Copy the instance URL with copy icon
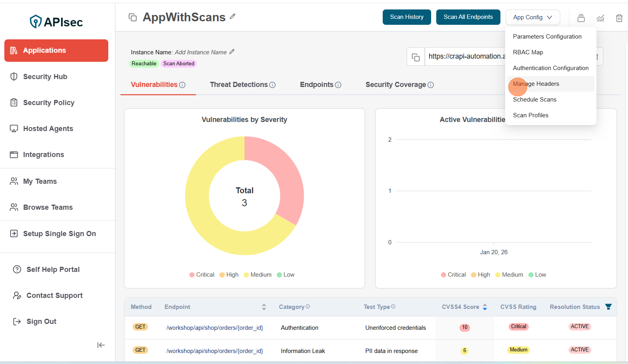This screenshot has width=628, height=364. [x=416, y=57]
